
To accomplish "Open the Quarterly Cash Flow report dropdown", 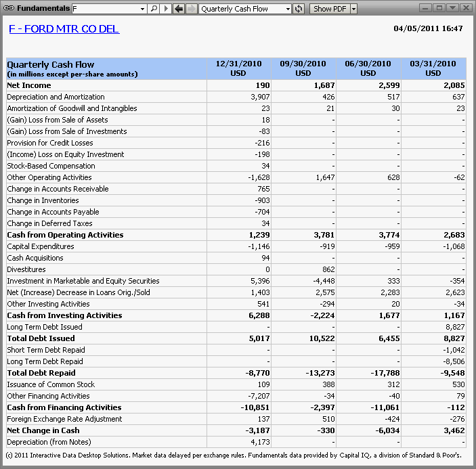I will [x=288, y=9].
